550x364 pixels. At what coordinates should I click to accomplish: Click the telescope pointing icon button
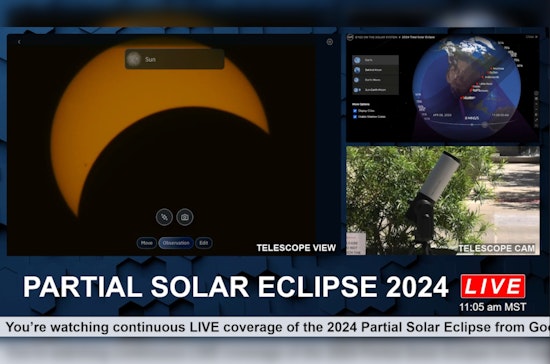coord(164,217)
